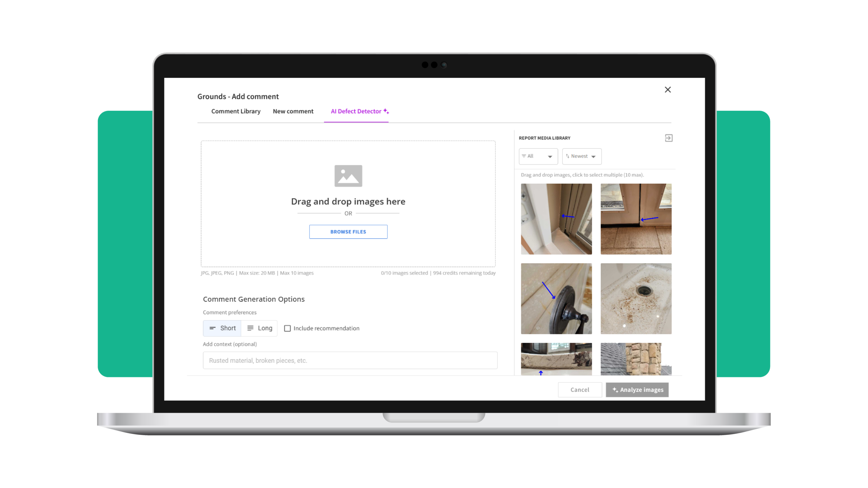Click the sparkle icon on Analyze images
868x488 pixels.
tap(615, 390)
